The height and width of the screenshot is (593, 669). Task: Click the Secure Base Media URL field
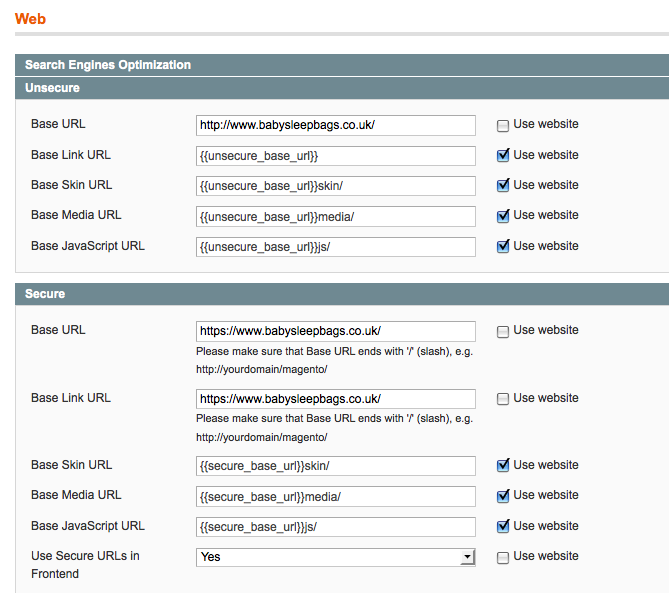pos(336,497)
